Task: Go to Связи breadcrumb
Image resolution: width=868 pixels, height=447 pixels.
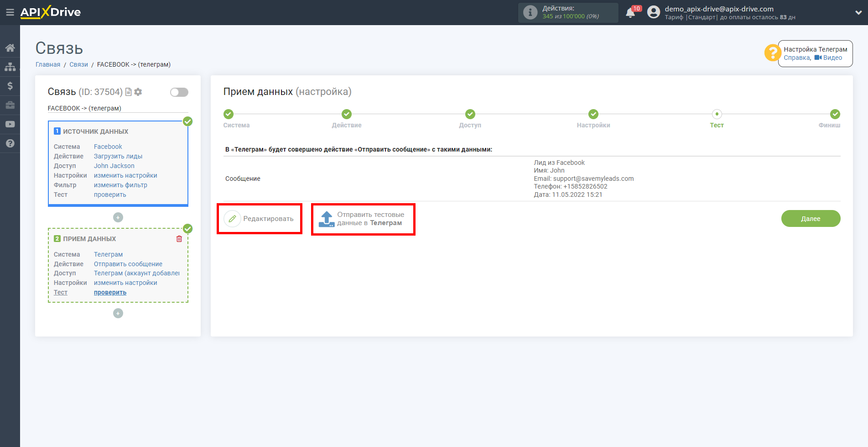Action: 78,64
